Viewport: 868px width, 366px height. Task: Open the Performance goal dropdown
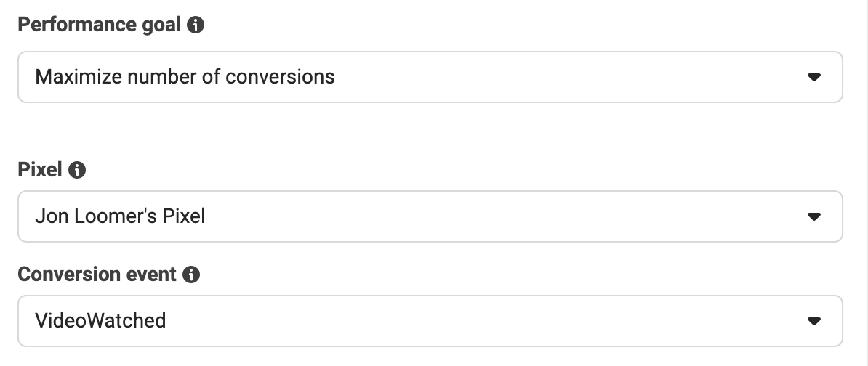(x=430, y=77)
